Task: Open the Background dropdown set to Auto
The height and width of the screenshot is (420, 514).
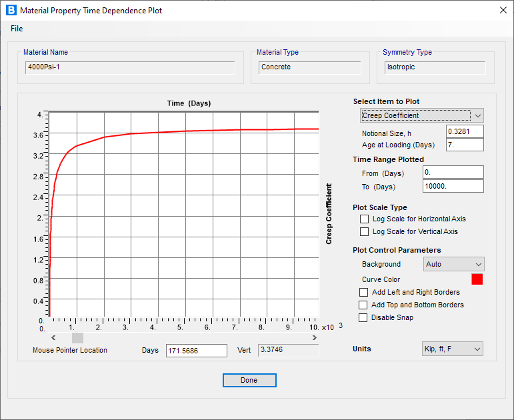Action: tap(453, 264)
